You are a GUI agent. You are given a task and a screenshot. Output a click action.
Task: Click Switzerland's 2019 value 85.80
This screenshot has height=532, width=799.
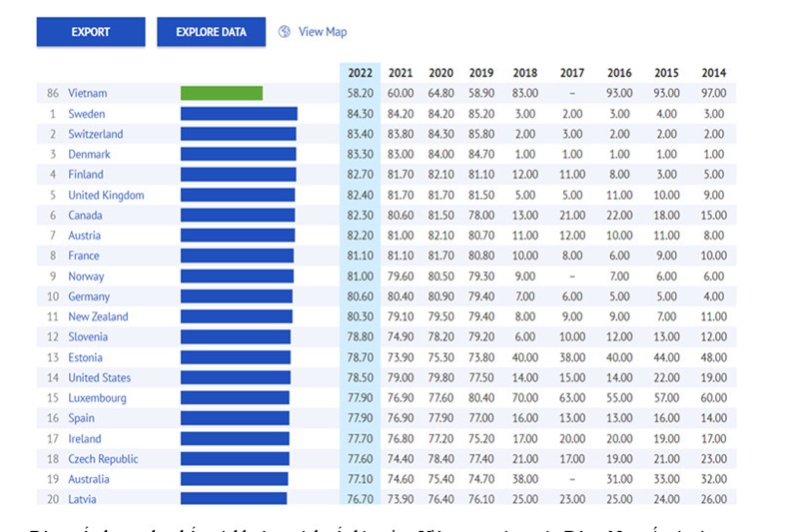pyautogui.click(x=481, y=134)
